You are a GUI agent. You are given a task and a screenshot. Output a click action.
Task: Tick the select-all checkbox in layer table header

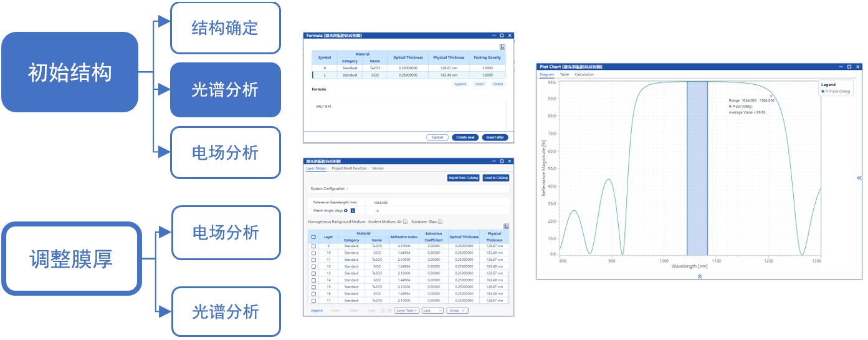pyautogui.click(x=313, y=237)
